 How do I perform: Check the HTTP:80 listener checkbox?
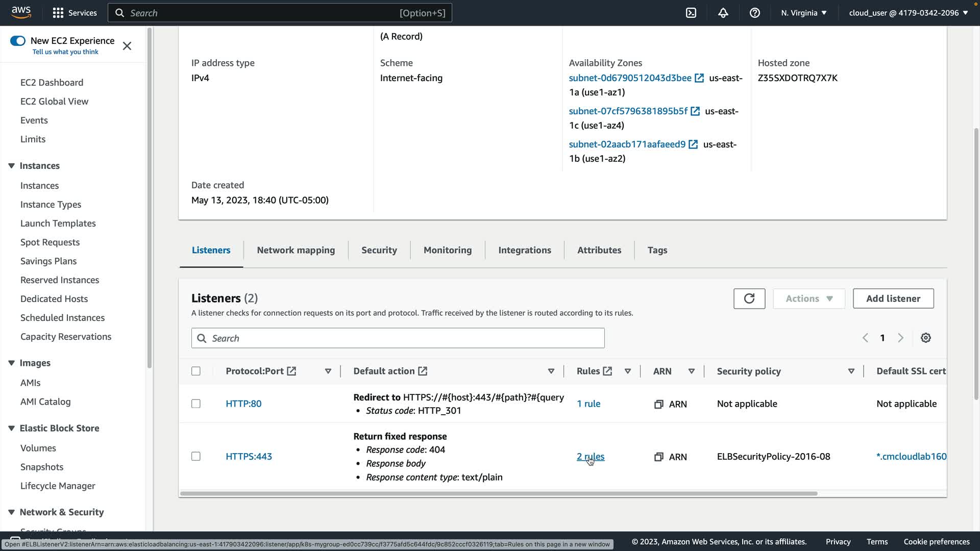click(196, 404)
